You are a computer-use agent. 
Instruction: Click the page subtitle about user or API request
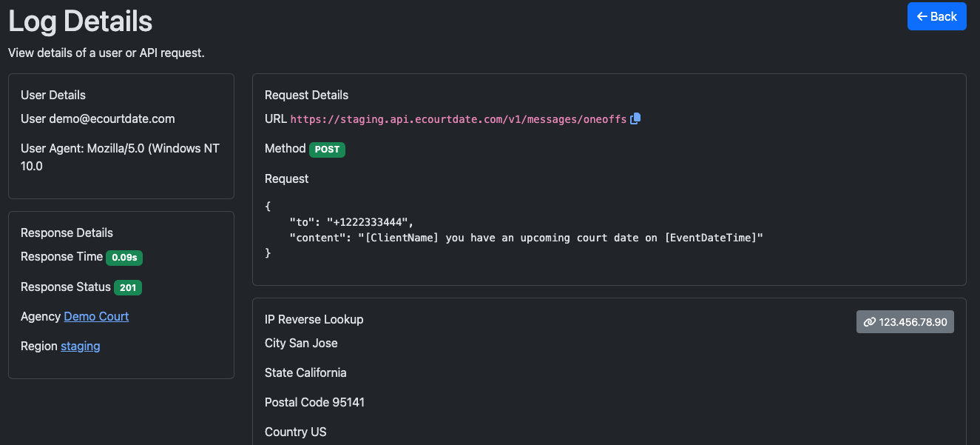tap(106, 53)
